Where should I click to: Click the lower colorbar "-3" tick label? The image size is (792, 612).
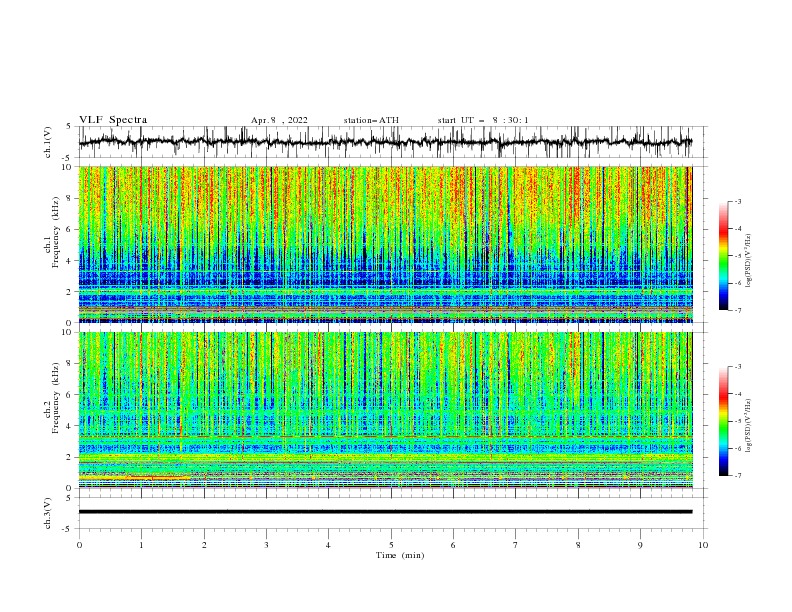point(737,367)
